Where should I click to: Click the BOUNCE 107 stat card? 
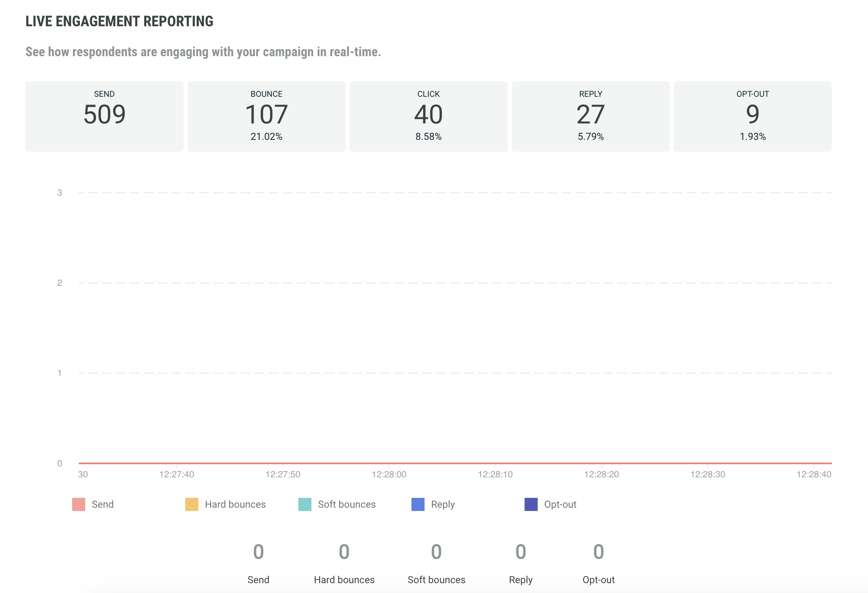coord(266,116)
